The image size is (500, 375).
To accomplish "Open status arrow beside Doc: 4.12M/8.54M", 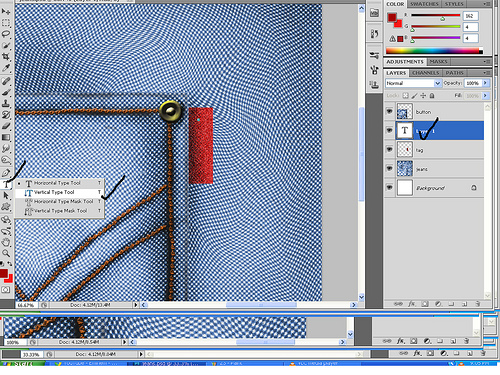I will click(x=124, y=342).
